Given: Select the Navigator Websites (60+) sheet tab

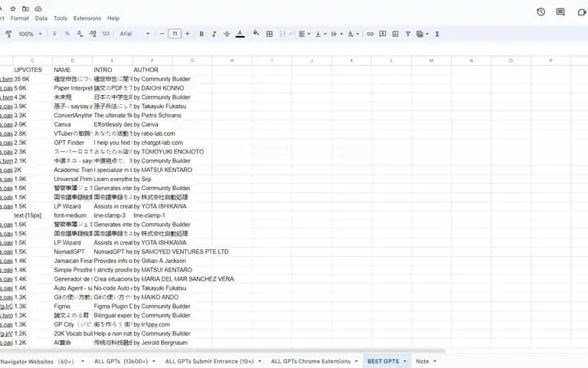Looking at the screenshot, I should click(37, 362).
